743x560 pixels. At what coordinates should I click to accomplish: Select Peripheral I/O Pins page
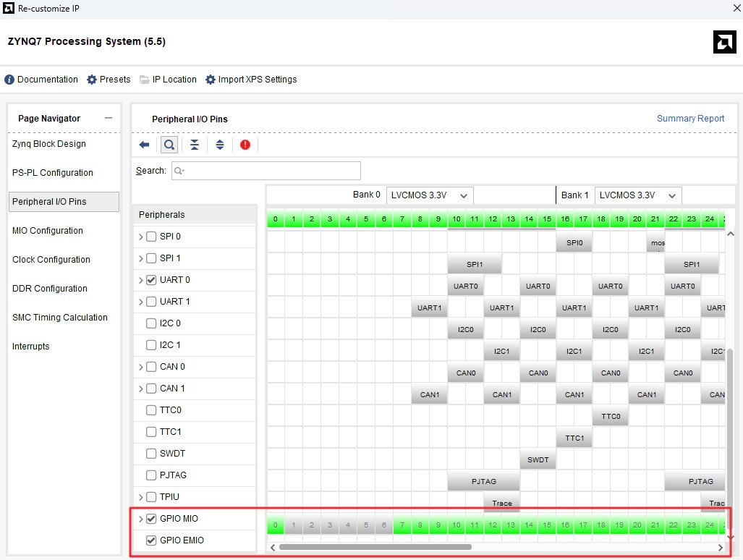(x=64, y=202)
